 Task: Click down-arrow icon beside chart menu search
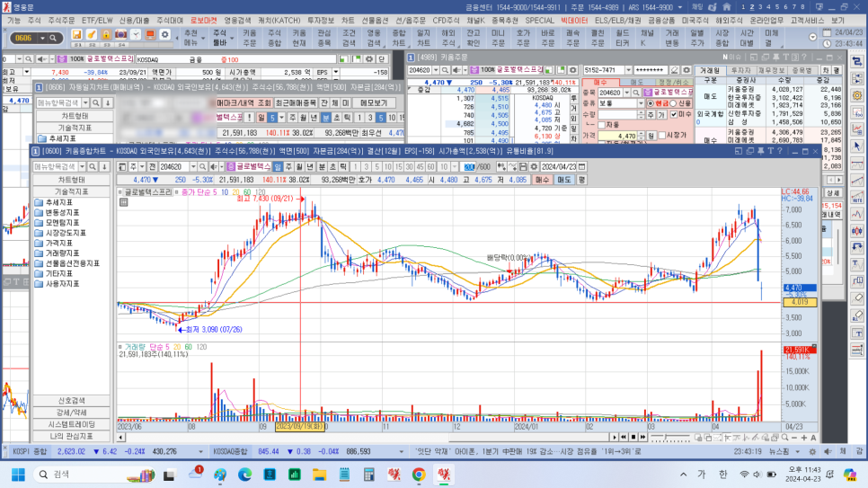click(104, 167)
